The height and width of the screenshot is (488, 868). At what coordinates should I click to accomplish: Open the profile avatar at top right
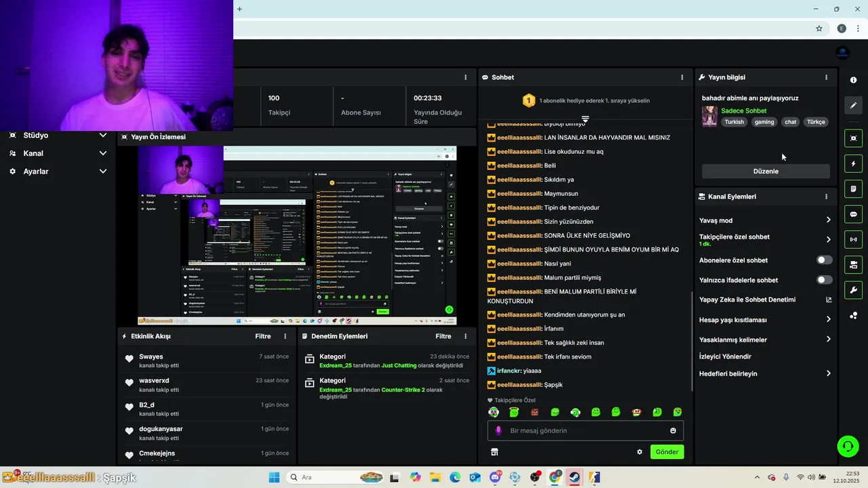(842, 53)
